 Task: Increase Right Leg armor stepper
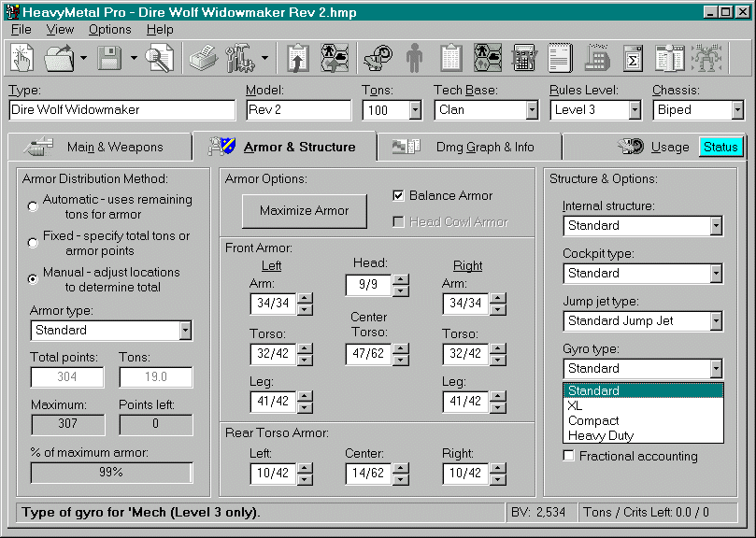497,396
